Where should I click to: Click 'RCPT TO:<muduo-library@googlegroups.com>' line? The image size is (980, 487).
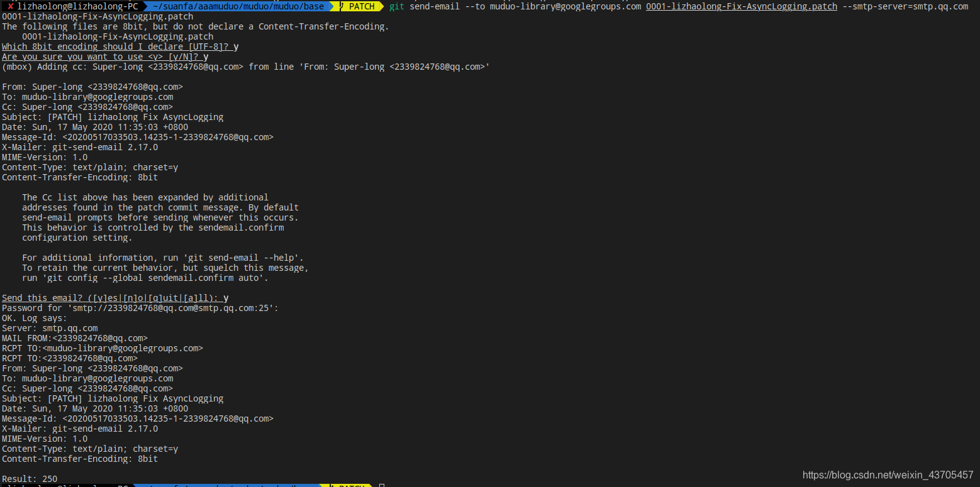point(103,348)
